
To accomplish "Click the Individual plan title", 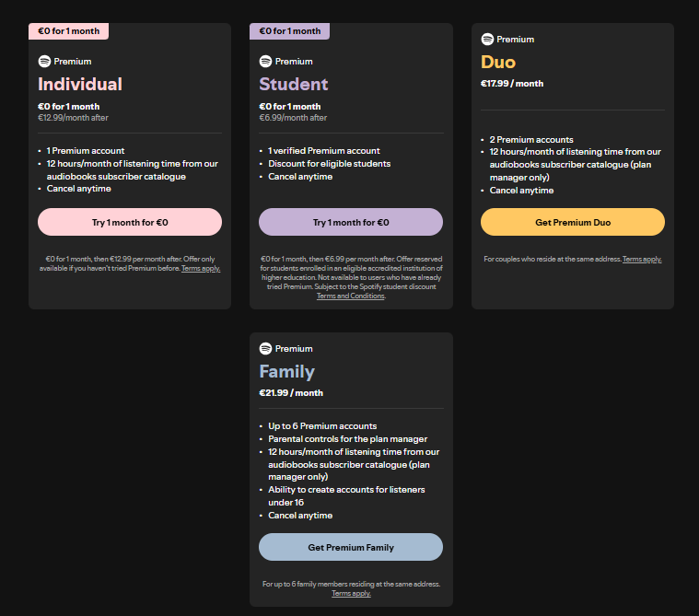I will 80,84.
